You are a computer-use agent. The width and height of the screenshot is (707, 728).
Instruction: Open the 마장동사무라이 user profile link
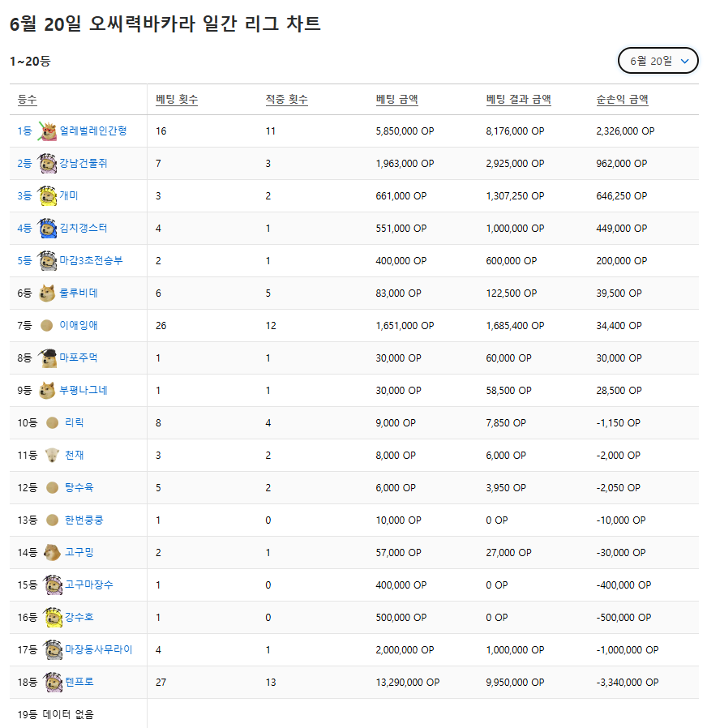click(x=99, y=649)
